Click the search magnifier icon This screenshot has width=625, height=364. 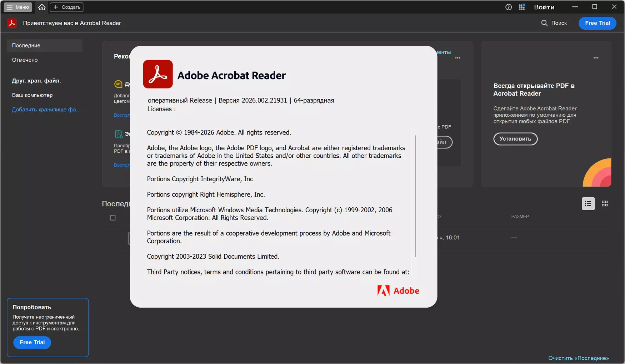pyautogui.click(x=544, y=23)
